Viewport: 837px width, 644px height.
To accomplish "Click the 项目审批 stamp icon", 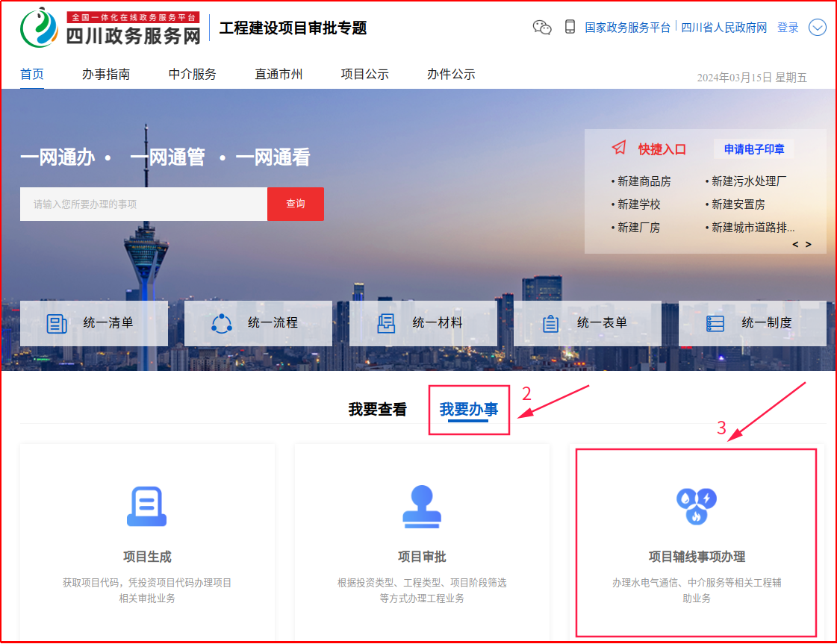I will [x=422, y=507].
